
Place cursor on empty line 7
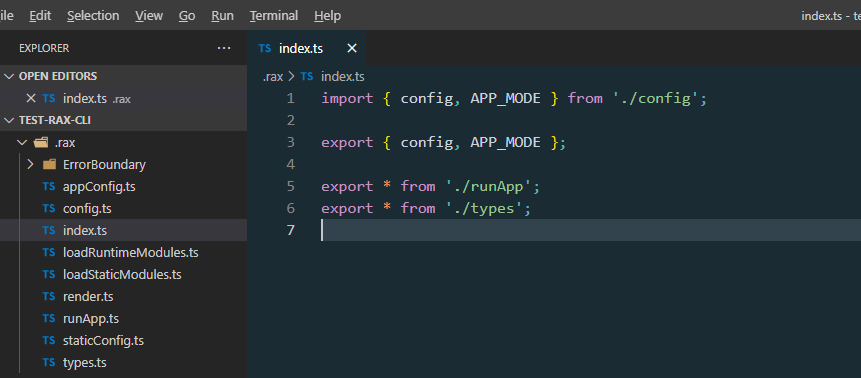coord(591,230)
